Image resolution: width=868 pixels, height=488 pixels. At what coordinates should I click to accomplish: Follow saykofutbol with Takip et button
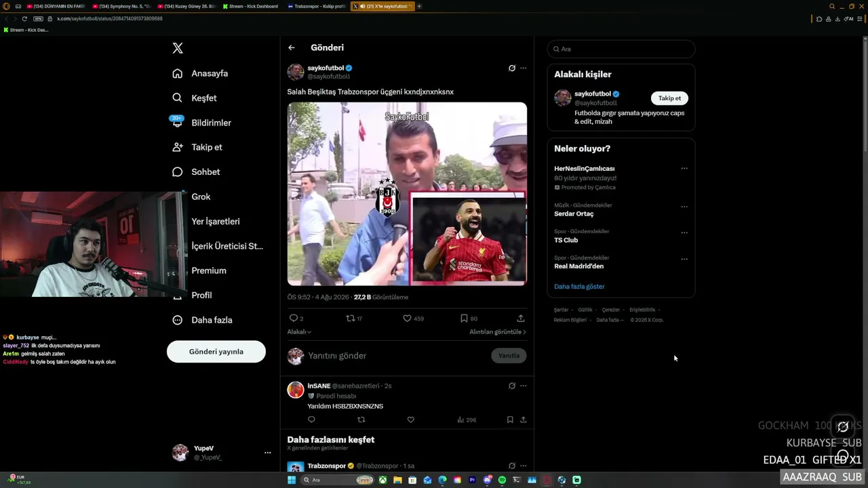[x=669, y=98]
